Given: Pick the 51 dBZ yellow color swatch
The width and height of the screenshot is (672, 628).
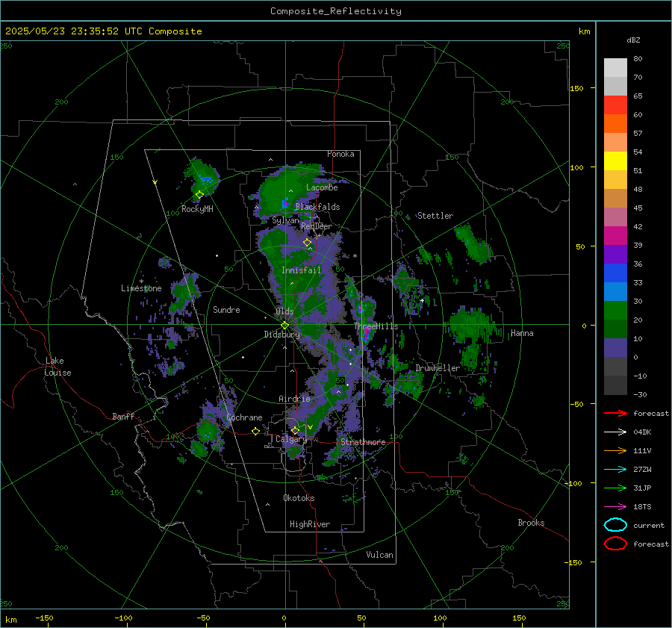Looking at the screenshot, I should pyautogui.click(x=615, y=161).
